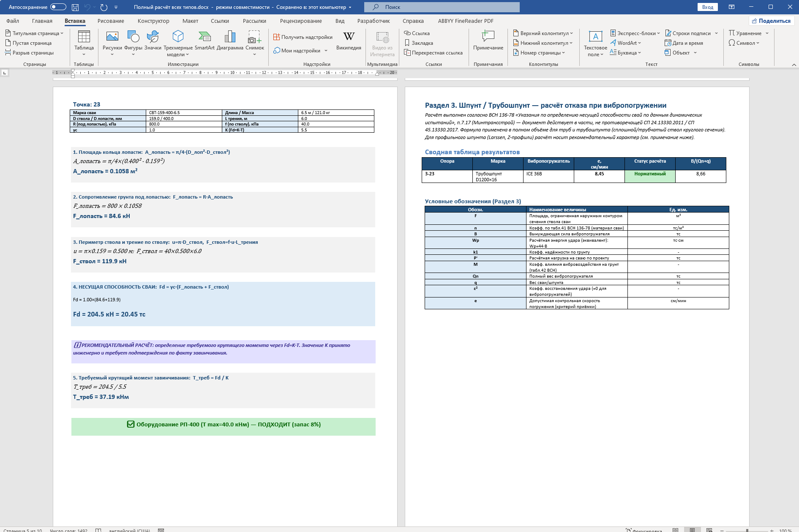
Task: Insert a Закладка bookmark
Action: [419, 43]
